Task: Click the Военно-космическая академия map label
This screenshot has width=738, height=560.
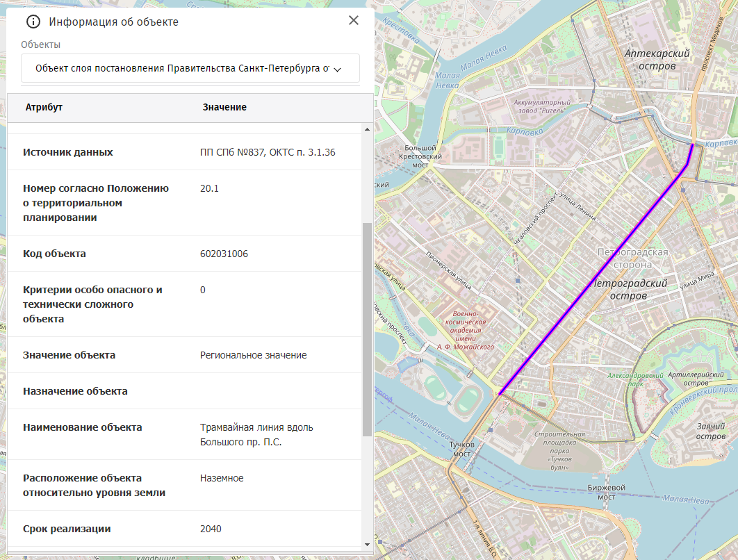Action: coord(465,330)
